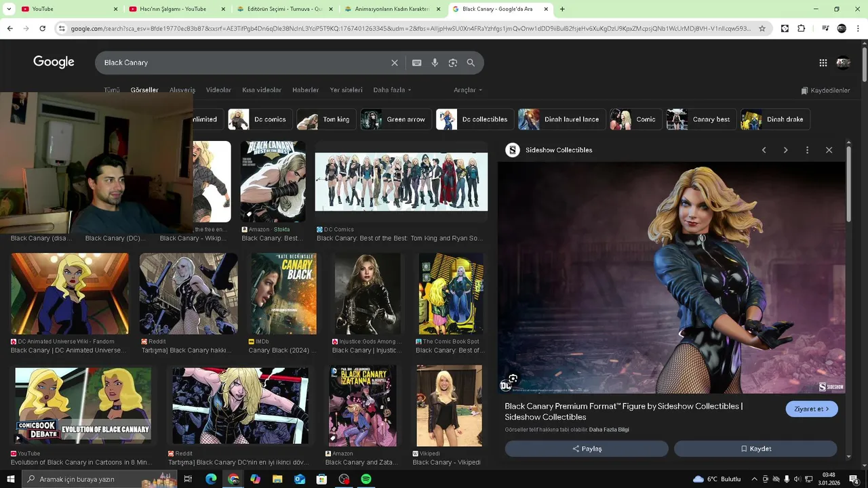Close the Sideshow Collectibles preview panel
The width and height of the screenshot is (868, 488).
coord(829,150)
